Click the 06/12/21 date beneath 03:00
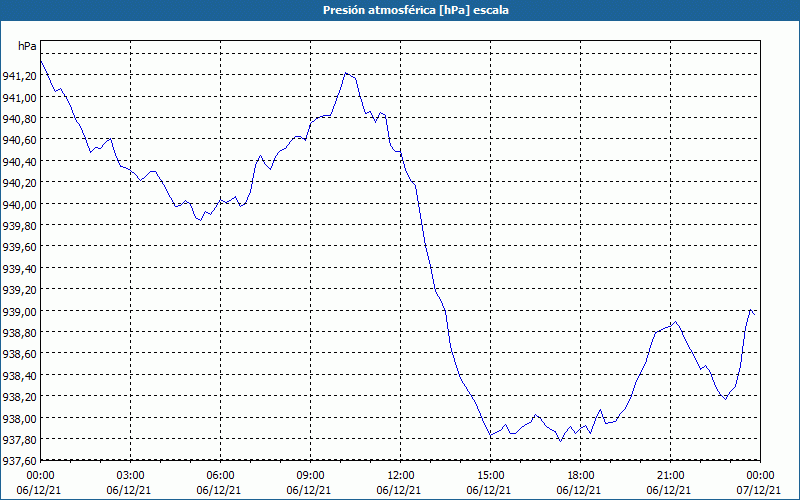 click(x=129, y=490)
